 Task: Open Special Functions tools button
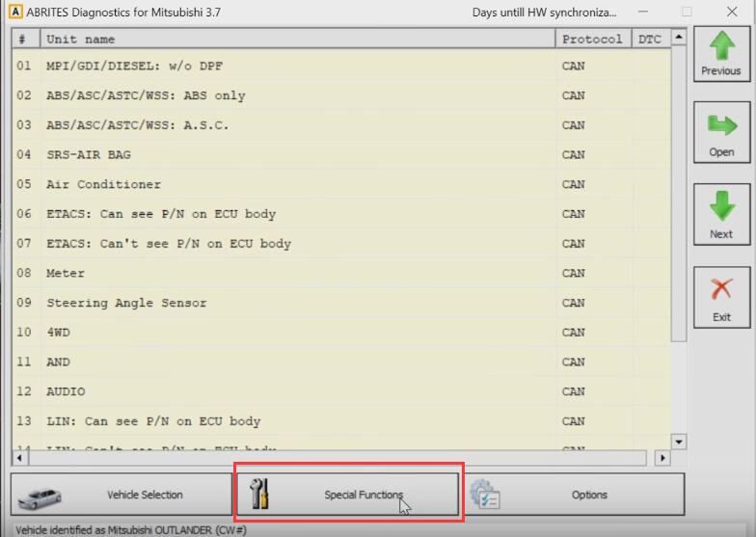[x=347, y=494]
